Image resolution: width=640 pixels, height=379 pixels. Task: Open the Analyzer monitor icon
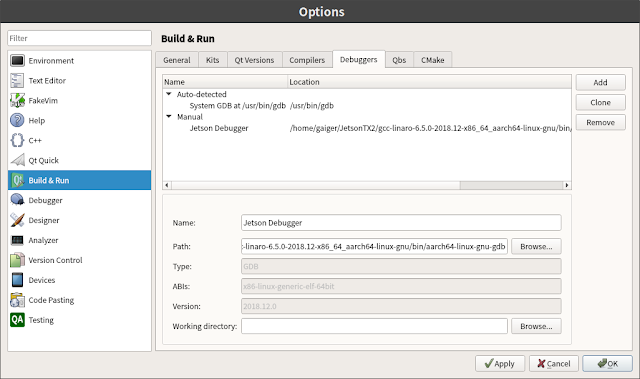click(17, 240)
